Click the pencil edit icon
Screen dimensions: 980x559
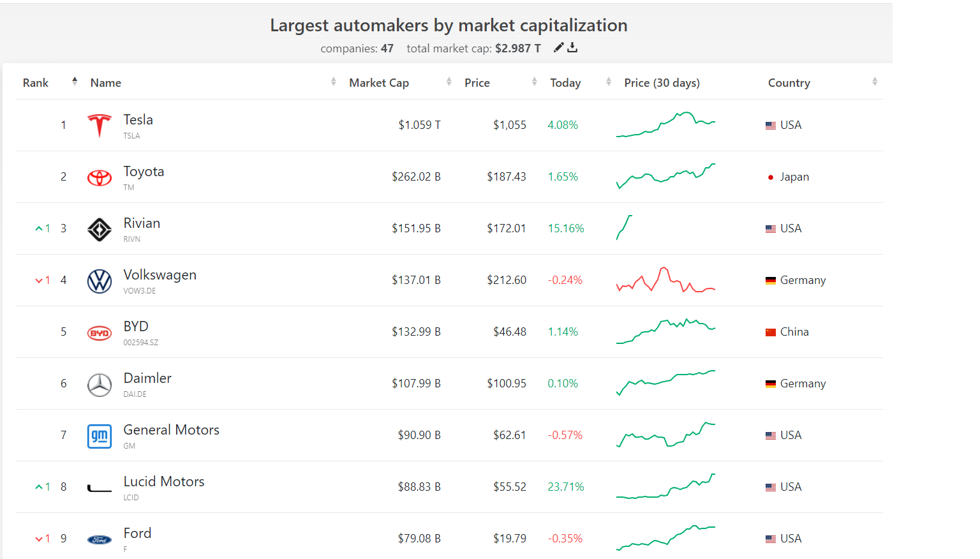pos(559,47)
